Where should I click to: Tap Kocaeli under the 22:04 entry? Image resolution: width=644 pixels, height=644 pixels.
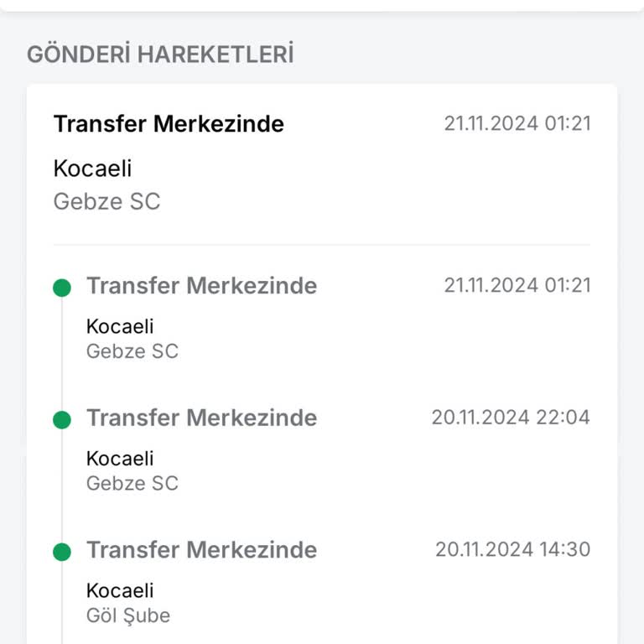120,459
